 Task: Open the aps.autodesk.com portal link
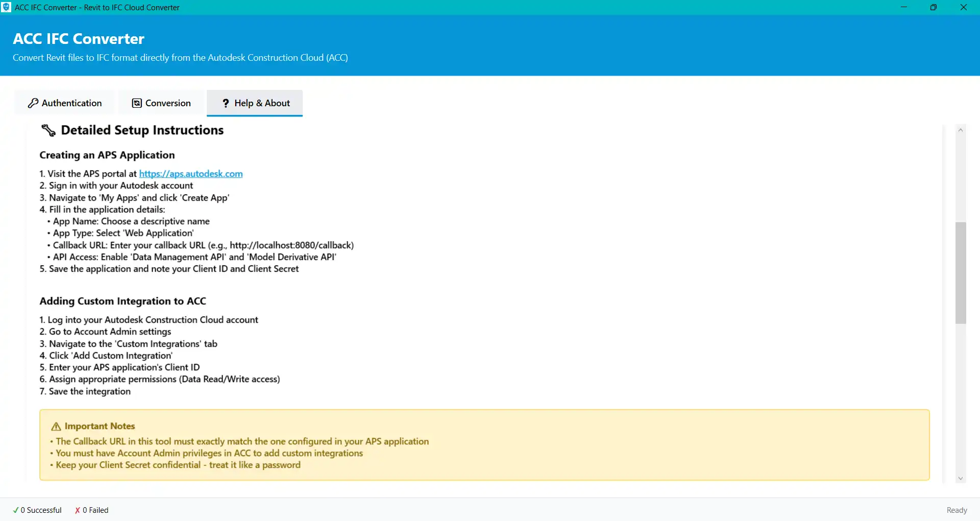pos(191,174)
